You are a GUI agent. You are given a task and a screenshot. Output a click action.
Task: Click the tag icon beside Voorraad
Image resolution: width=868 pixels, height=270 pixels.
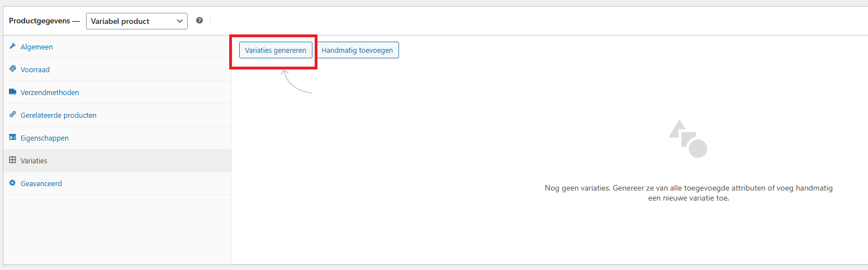pos(13,69)
